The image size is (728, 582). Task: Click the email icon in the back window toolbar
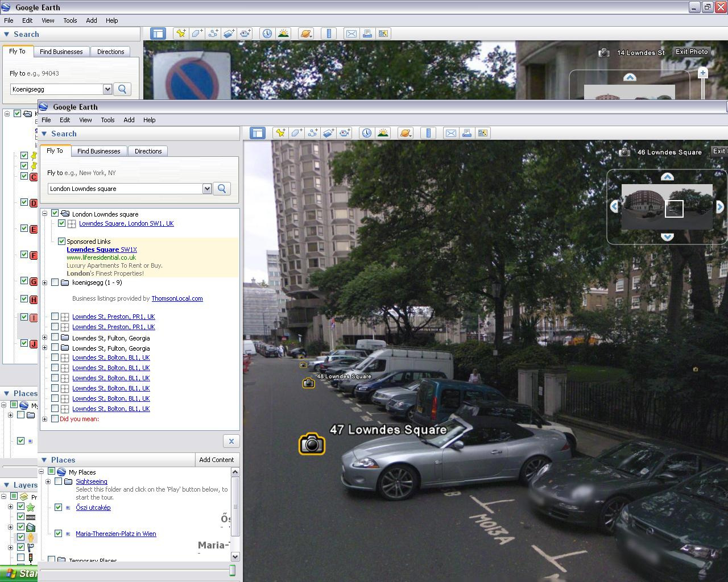[351, 34]
